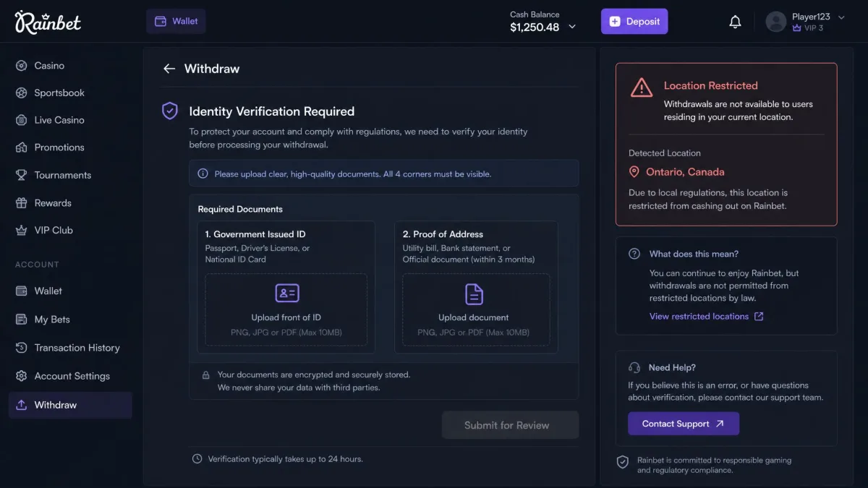This screenshot has height=488, width=868.
Task: Open the Wallet button in top bar
Action: (x=176, y=21)
